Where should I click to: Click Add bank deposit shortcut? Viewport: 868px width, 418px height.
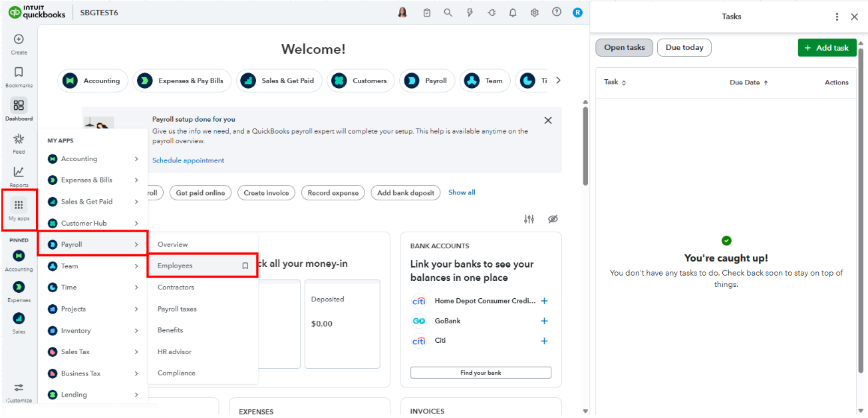click(x=406, y=193)
